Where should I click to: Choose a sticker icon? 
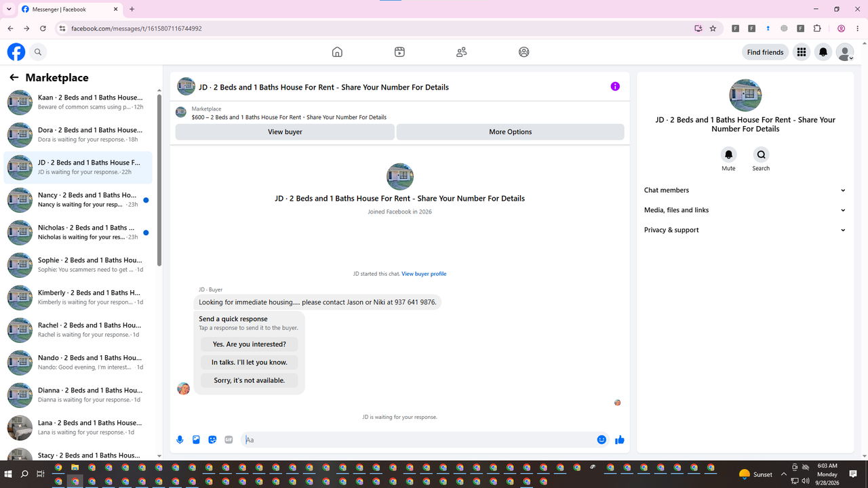(212, 440)
